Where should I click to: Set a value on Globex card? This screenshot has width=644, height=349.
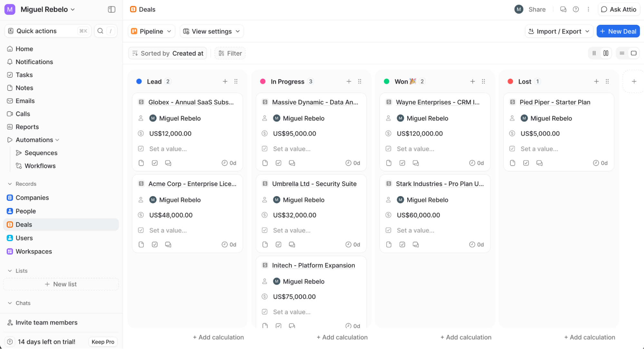tap(168, 149)
